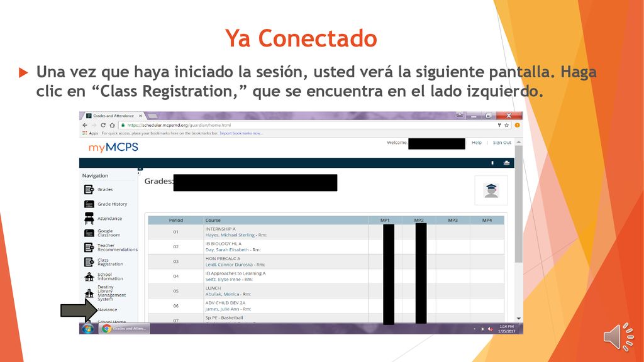Open the orange Chrome menu notification icon
The height and width of the screenshot is (362, 644).
coord(518,125)
